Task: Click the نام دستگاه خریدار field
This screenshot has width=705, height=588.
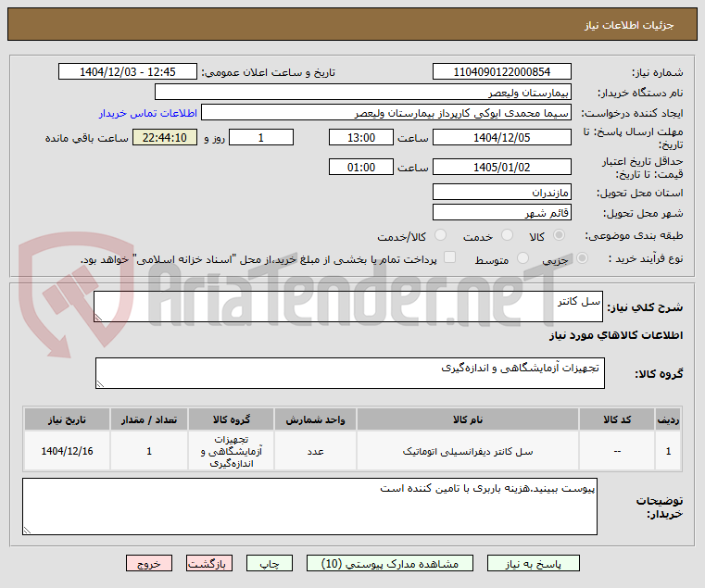Action: (363, 93)
